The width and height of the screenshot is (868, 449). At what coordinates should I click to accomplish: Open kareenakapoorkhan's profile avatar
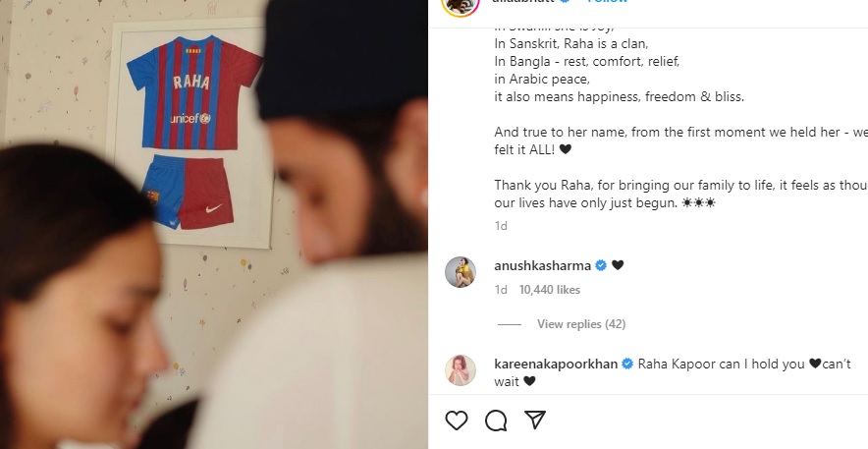click(x=460, y=369)
